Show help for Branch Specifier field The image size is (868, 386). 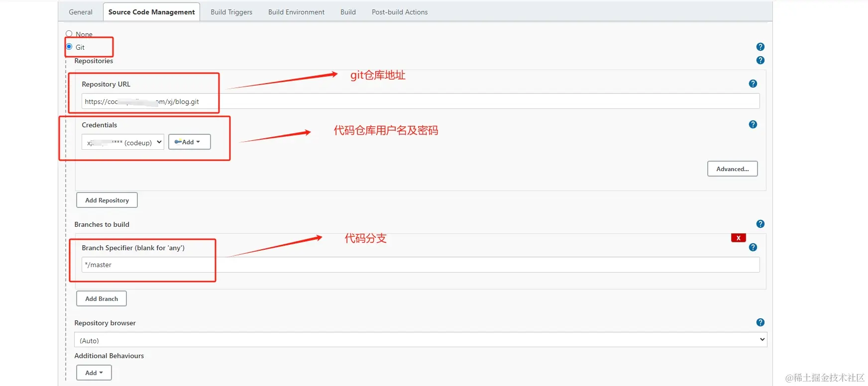tap(753, 247)
